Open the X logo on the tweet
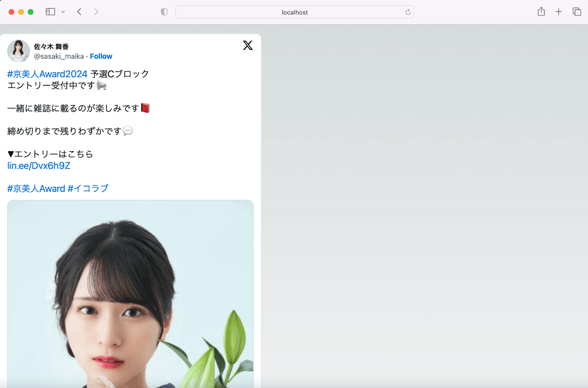588x388 pixels. click(248, 45)
